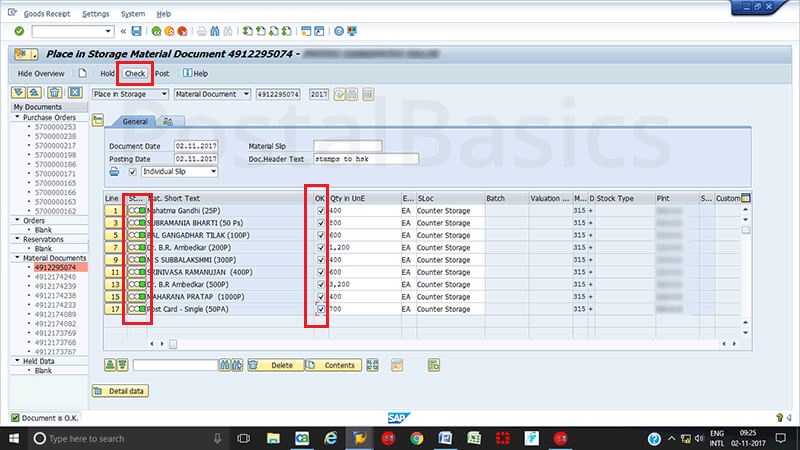800x450 pixels.
Task: Click the blue info icon beside Help
Action: click(x=187, y=73)
